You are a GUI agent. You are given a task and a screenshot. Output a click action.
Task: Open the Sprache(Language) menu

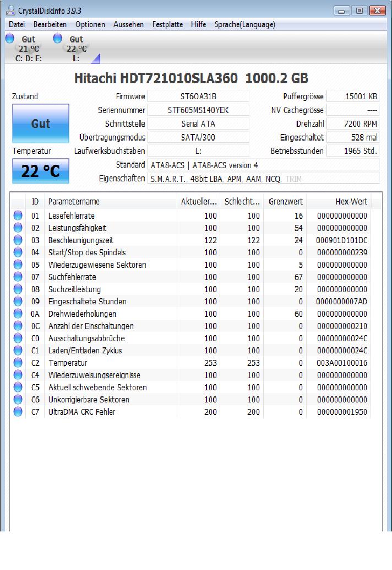(x=244, y=24)
